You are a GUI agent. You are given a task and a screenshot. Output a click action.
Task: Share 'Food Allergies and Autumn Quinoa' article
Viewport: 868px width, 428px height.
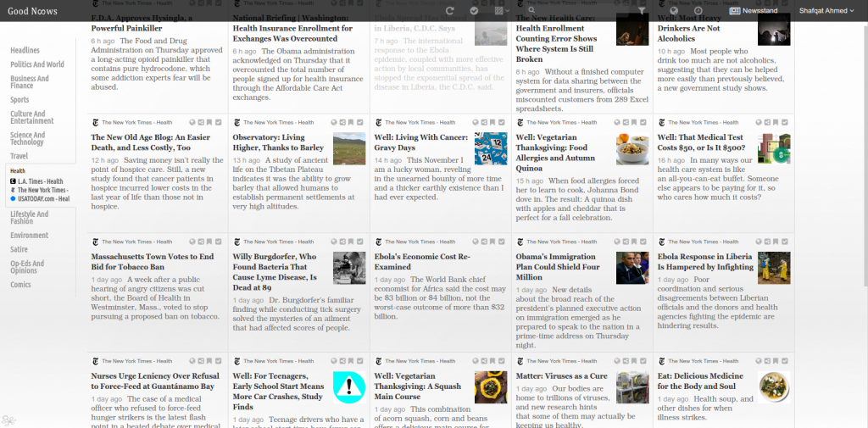click(x=626, y=122)
